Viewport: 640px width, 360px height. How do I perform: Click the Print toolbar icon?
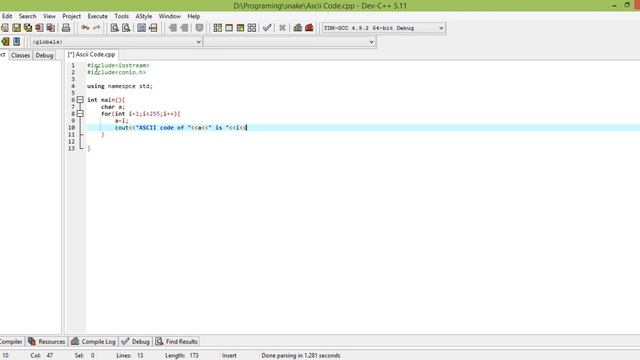click(x=66, y=28)
